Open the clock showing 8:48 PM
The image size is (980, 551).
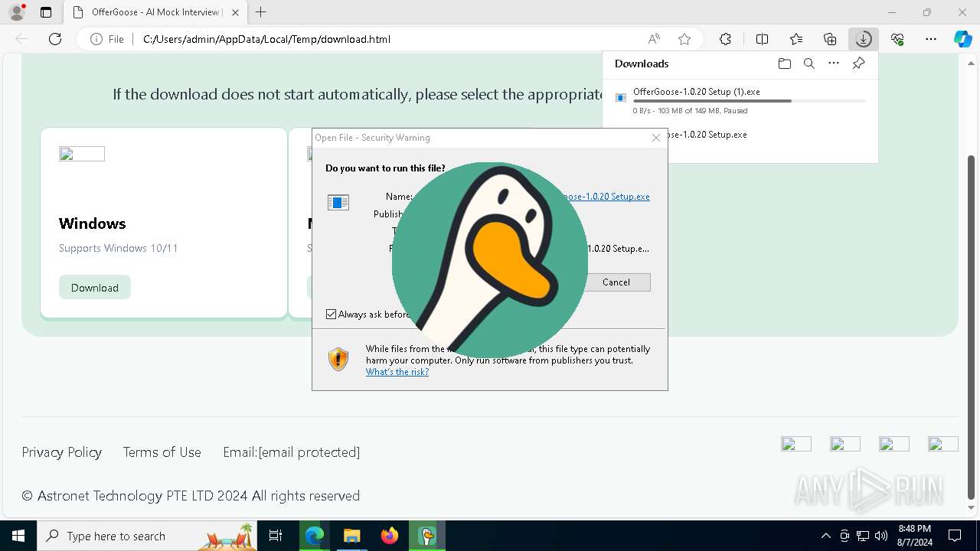914,536
